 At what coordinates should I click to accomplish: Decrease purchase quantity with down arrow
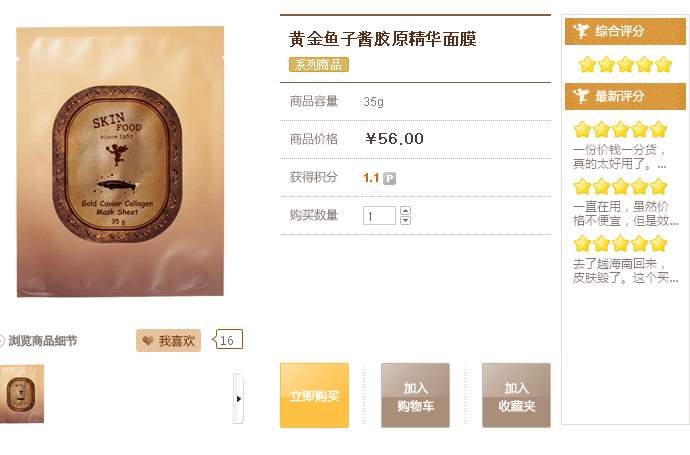(x=405, y=220)
